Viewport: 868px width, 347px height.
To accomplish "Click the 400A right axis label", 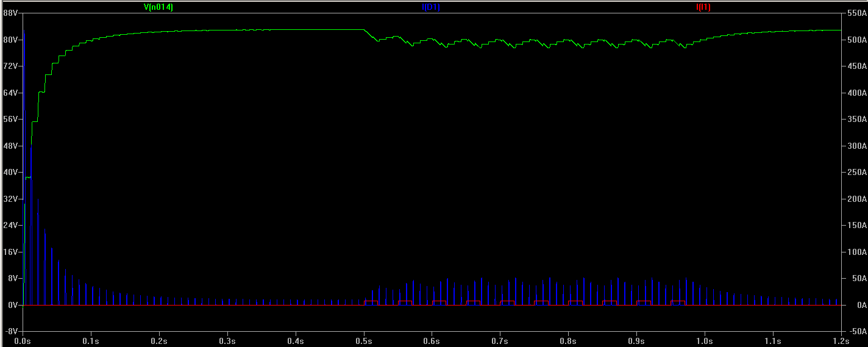I will [x=856, y=93].
